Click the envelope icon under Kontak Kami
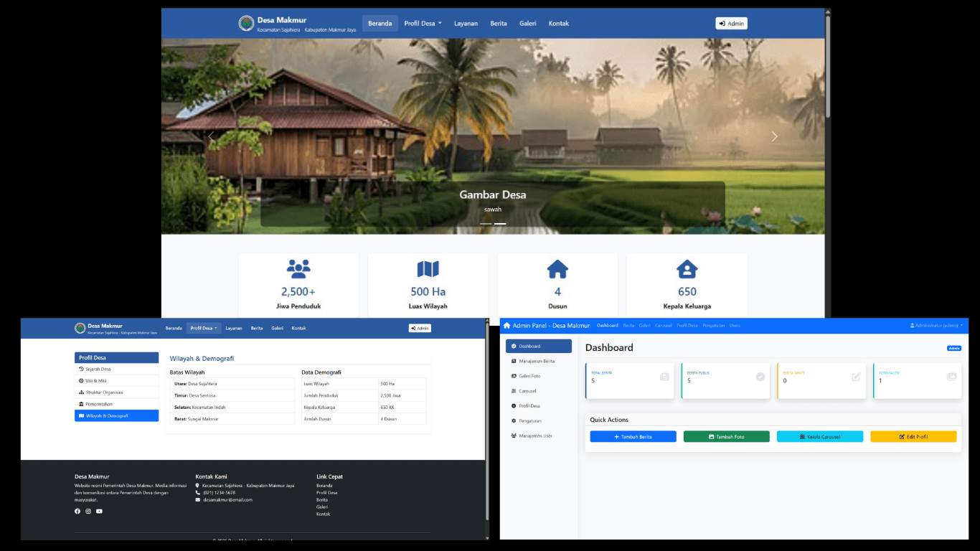The height and width of the screenshot is (551, 980). pyautogui.click(x=198, y=500)
